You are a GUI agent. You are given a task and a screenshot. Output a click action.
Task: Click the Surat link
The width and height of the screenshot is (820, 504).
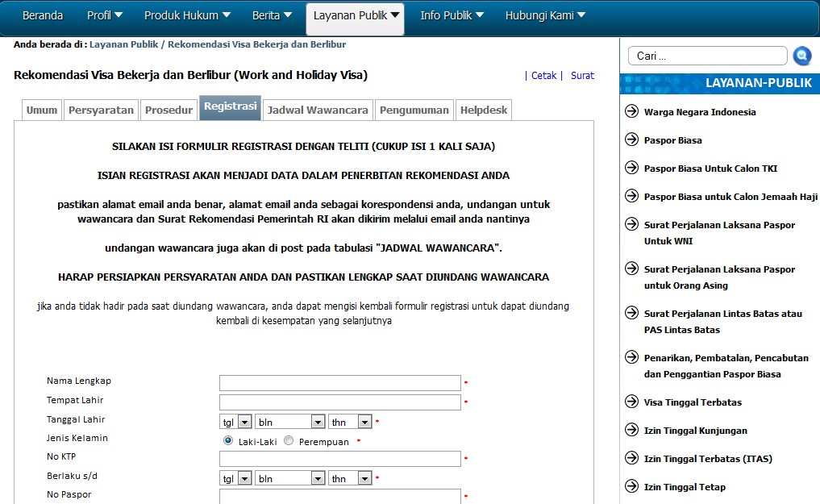583,75
